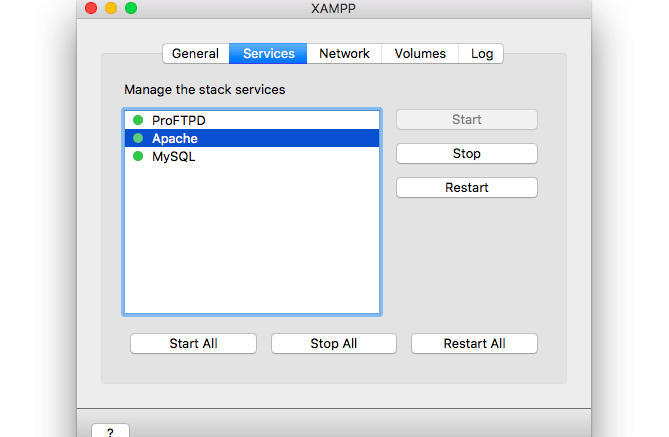669x437 pixels.
Task: Click green status indicator beside Apache
Action: (x=138, y=138)
